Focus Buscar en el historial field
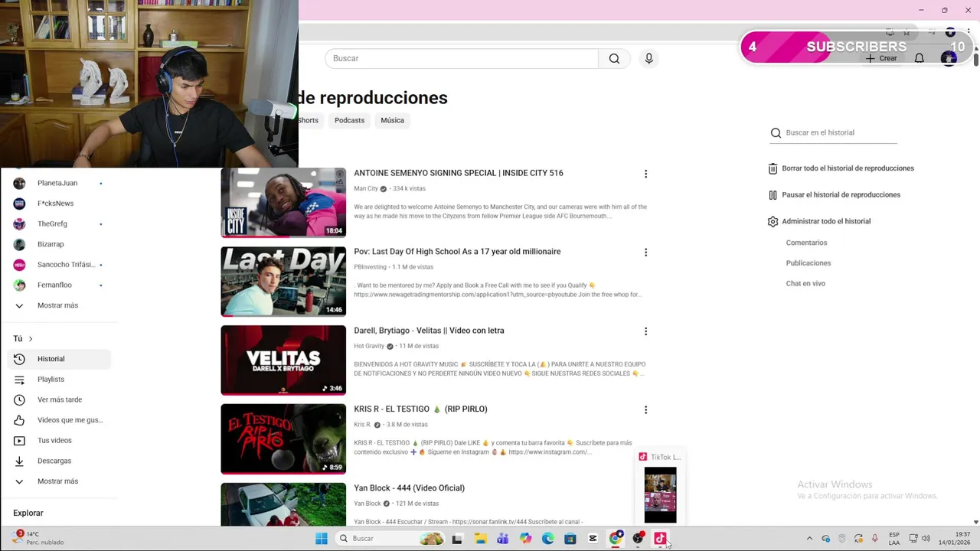 coord(833,133)
